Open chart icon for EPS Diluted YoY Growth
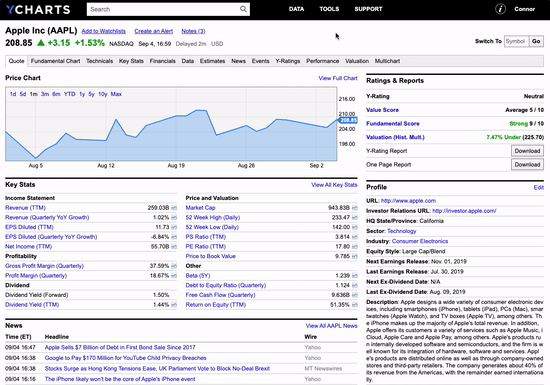The height and width of the screenshot is (385, 550). tap(174, 237)
